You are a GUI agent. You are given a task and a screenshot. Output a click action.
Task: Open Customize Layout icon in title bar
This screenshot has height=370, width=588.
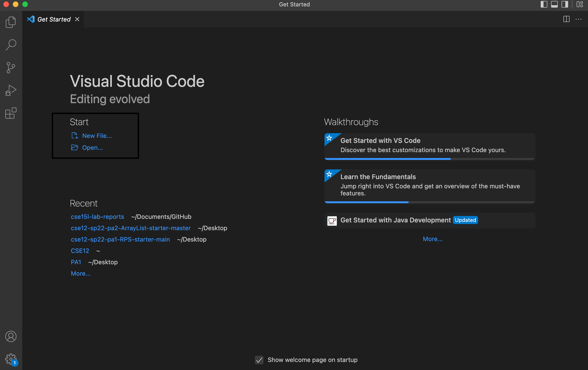pos(580,4)
